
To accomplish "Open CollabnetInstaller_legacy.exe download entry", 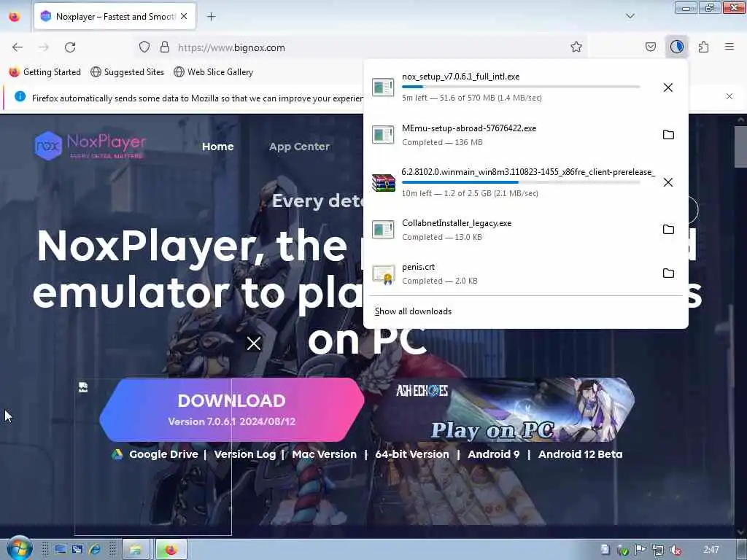I will pos(510,230).
